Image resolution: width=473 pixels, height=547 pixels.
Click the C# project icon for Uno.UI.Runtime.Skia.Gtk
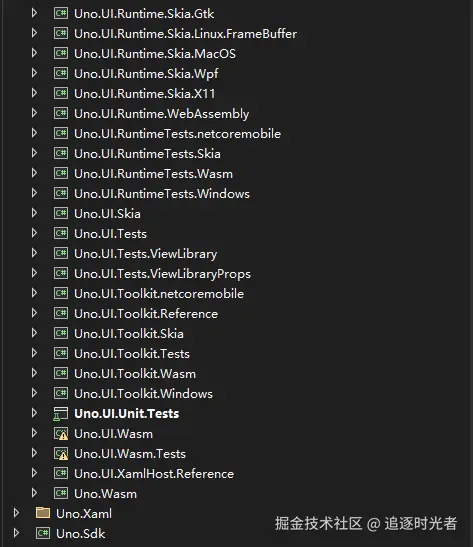tap(61, 14)
